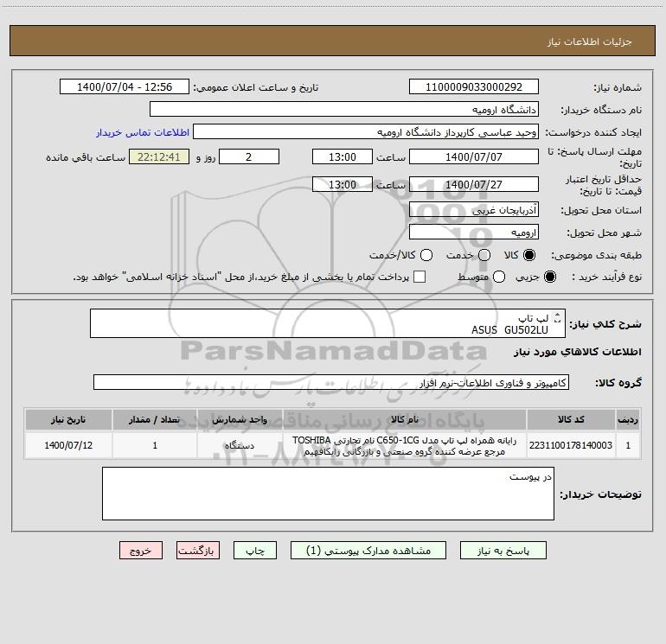Click the general description text ASUS GU502LU

[x=509, y=330]
